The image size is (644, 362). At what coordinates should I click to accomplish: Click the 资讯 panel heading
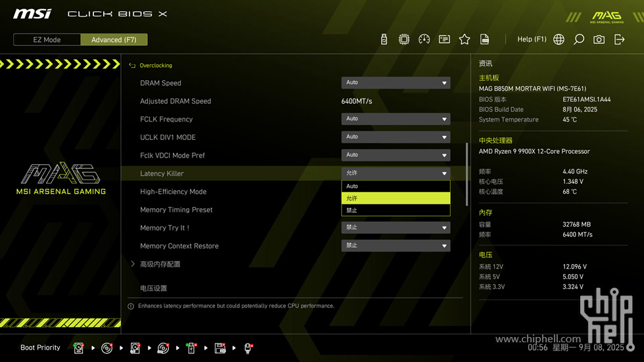486,64
